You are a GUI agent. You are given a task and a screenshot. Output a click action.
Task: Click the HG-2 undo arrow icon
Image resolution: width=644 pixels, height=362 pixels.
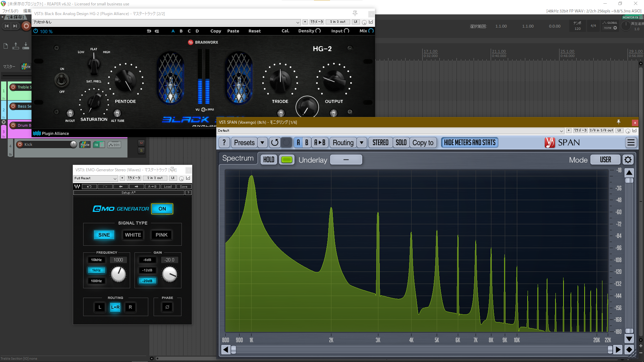tap(149, 31)
